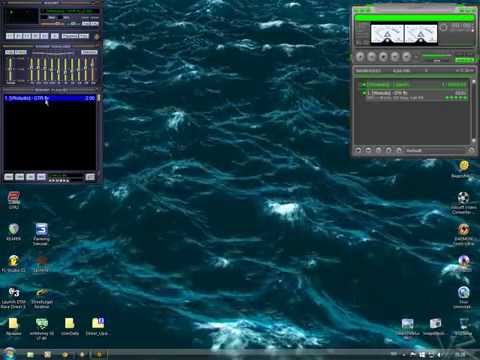This screenshot has height=360, width=480.
Task: Click the shield desktop icon near 2K12
Action: 14,232
